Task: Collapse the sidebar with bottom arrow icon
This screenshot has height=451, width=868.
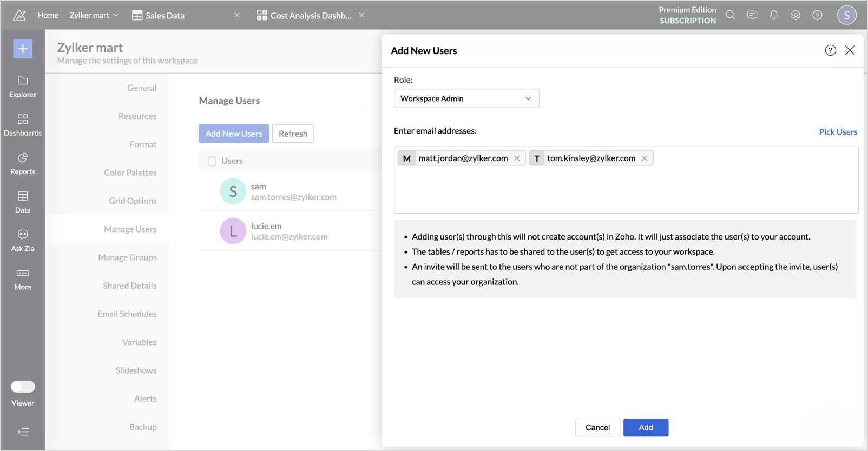Action: pos(23,432)
